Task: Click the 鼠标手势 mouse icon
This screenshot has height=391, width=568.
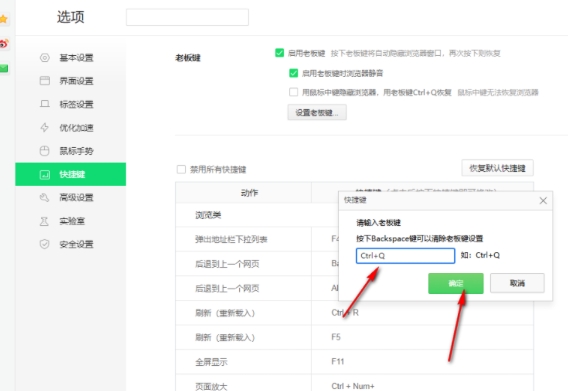Action: (x=44, y=151)
